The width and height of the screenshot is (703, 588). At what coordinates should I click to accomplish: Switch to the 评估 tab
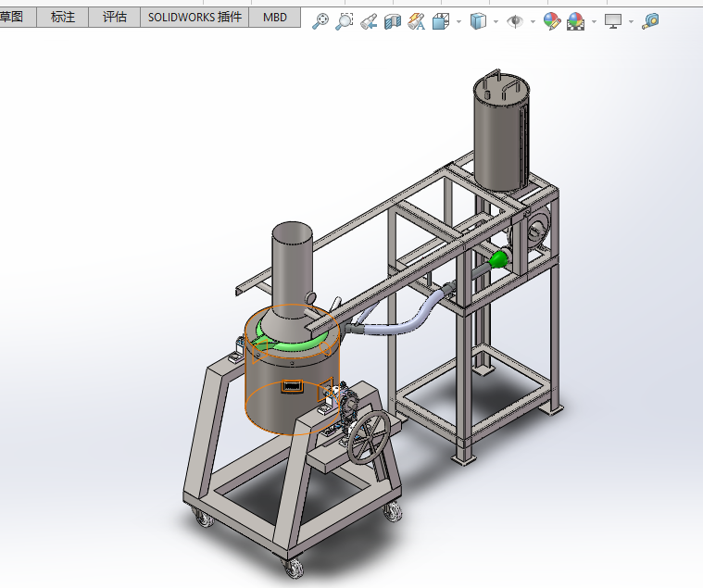(115, 17)
